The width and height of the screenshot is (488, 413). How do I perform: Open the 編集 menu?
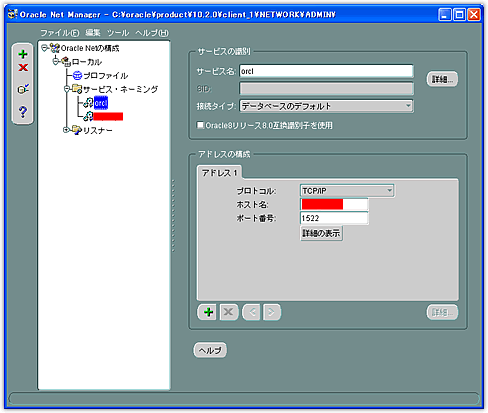pos(93,33)
